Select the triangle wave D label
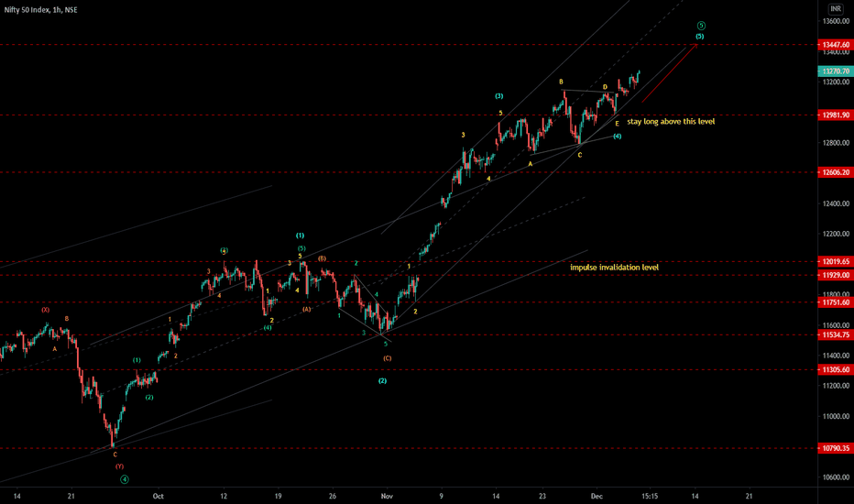This screenshot has width=854, height=504. click(x=605, y=87)
